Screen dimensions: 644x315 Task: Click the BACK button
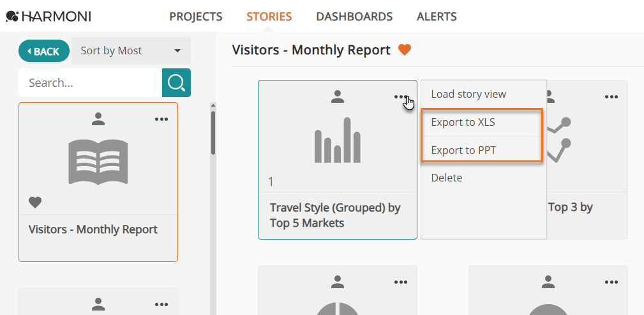(44, 51)
